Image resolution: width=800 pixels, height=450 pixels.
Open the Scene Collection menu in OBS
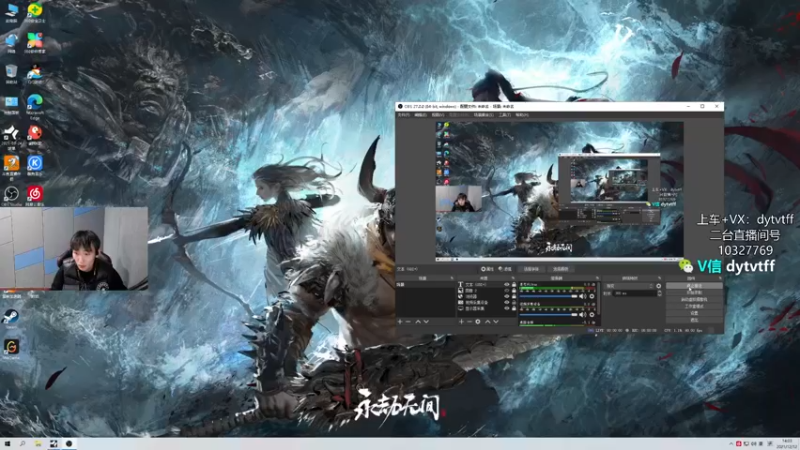tap(483, 115)
